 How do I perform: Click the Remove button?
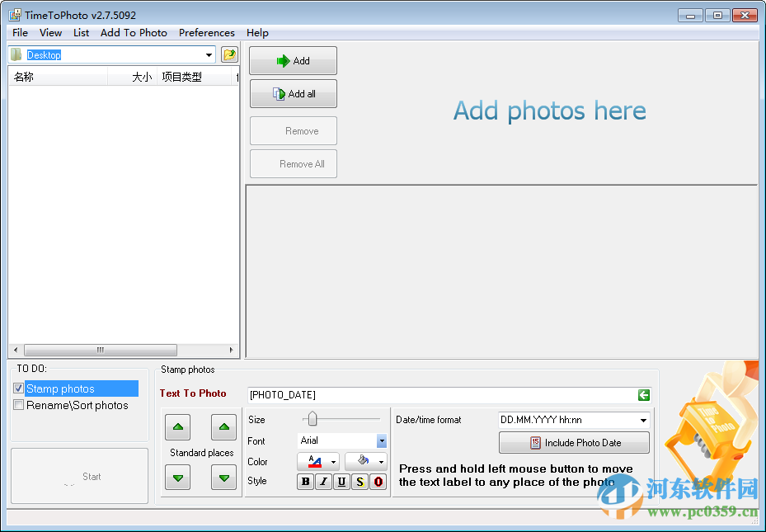(x=293, y=131)
